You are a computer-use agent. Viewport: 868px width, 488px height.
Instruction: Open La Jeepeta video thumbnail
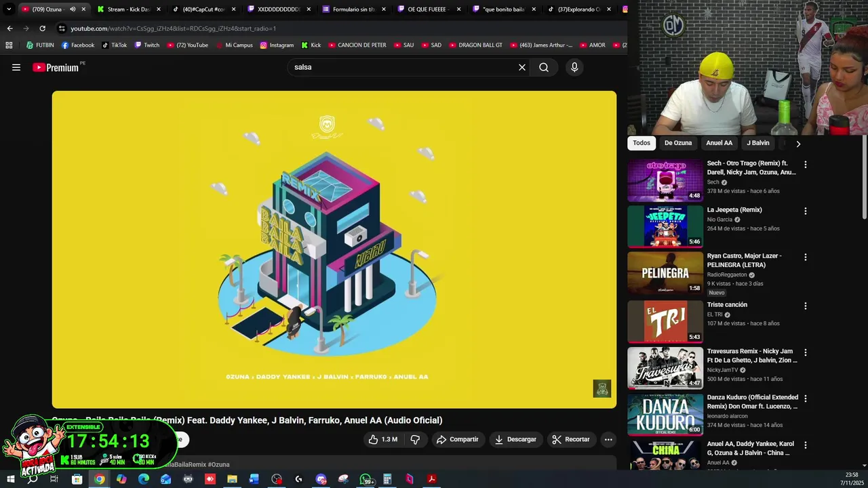665,226
